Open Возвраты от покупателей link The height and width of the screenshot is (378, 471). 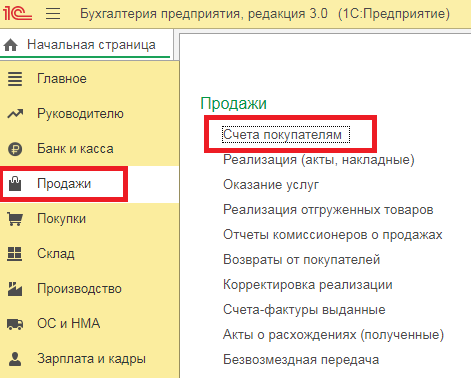[x=301, y=260]
